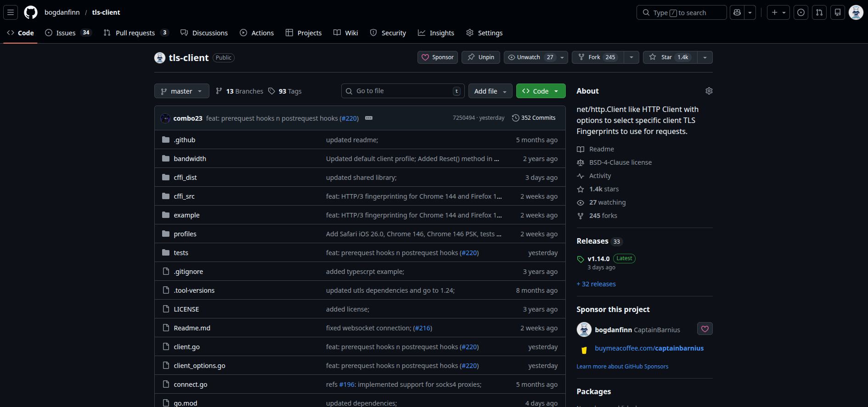Screen dimensions: 868x407
Task: Star the tls-client repository
Action: coord(670,57)
